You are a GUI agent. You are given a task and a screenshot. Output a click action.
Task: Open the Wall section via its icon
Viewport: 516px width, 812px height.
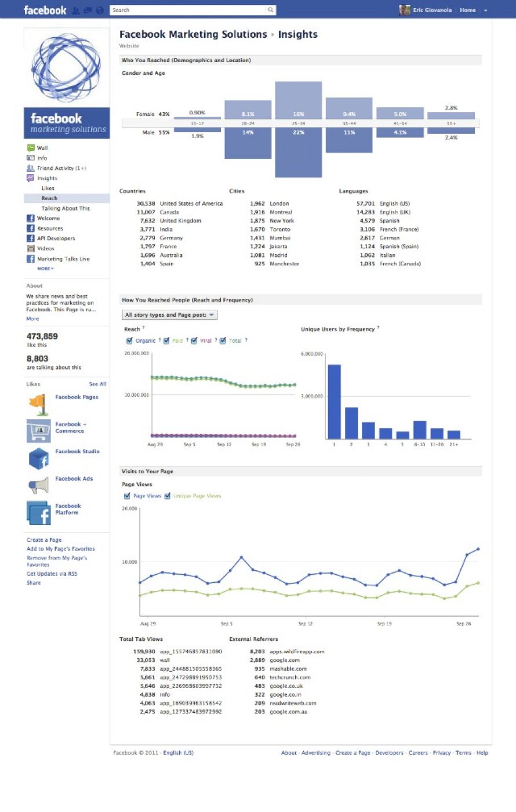(30, 148)
